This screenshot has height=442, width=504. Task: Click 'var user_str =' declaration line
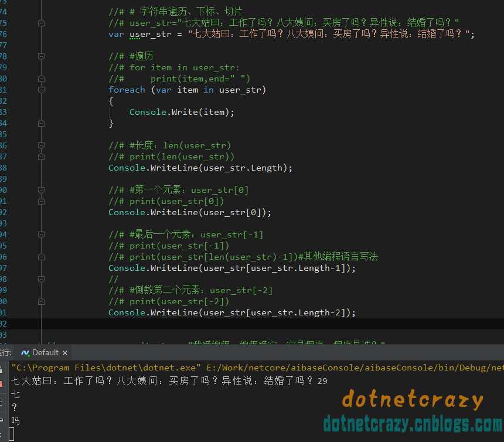click(x=291, y=34)
